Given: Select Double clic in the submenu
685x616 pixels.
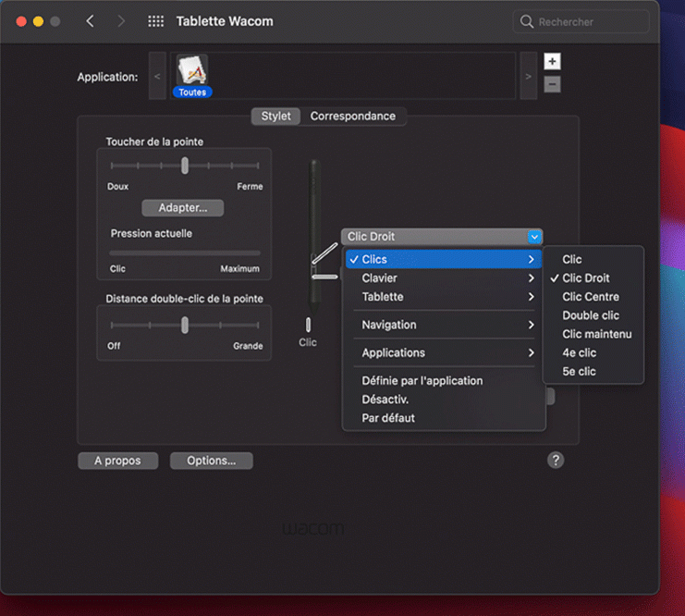Looking at the screenshot, I should tap(593, 315).
